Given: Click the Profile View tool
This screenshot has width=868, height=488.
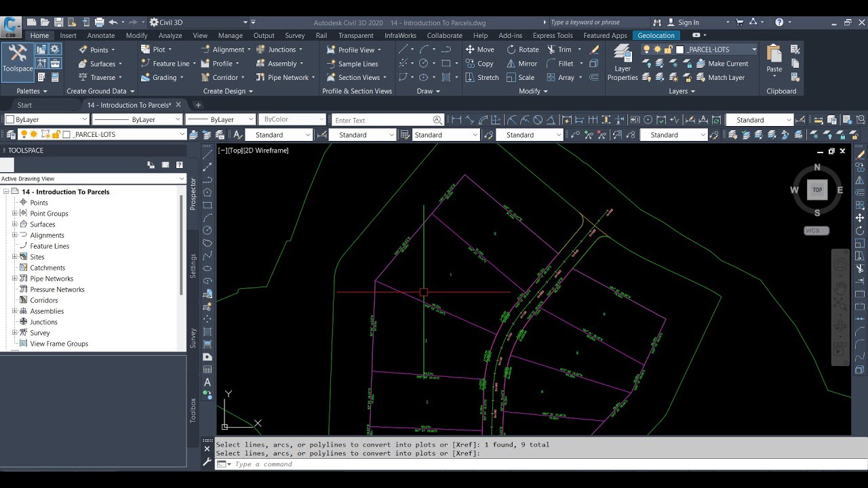Looking at the screenshot, I should pyautogui.click(x=353, y=49).
